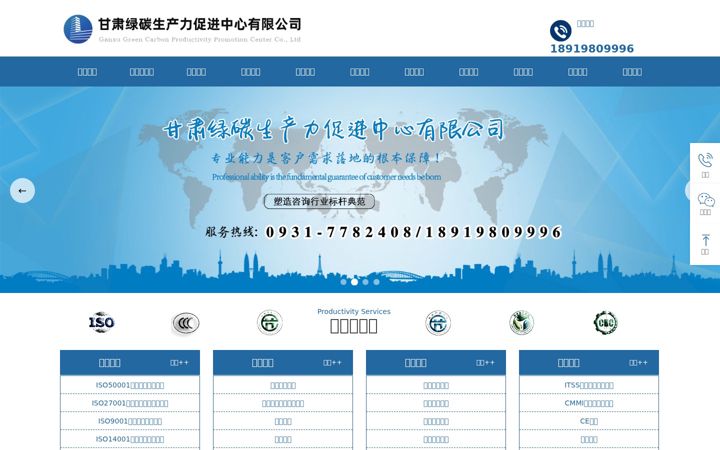The image size is (720, 450).
Task: Click the more++ link in the ISO50001 card header
Action: tap(180, 363)
